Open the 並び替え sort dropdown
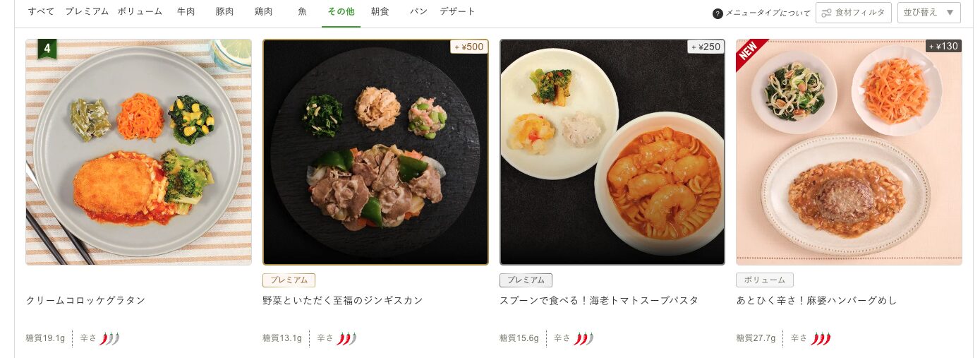Viewport: 980px width, 358px height. tap(928, 13)
